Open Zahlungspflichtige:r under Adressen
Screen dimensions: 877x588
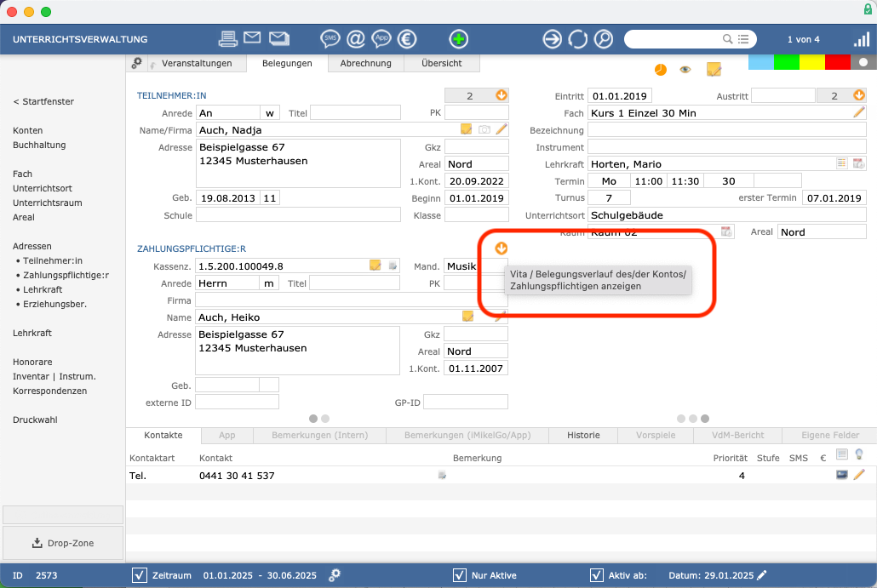[x=66, y=275]
